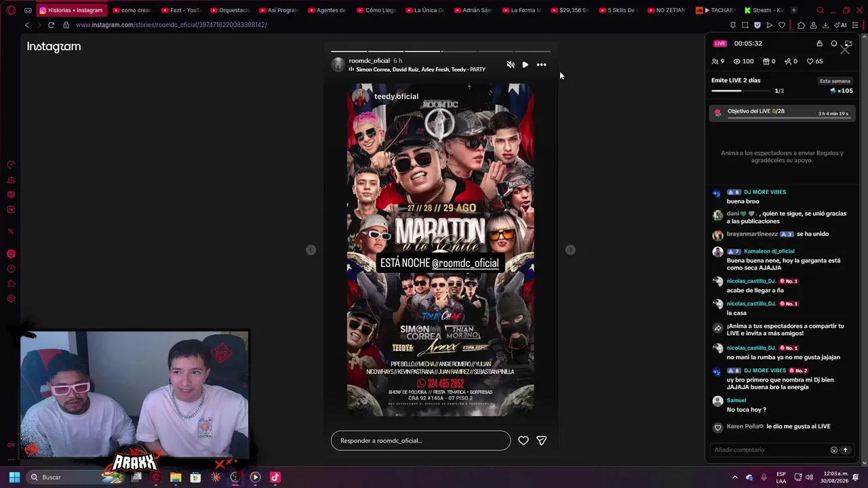Click the heart icon in the browser toolbar
868x488 pixels.
[x=782, y=25]
